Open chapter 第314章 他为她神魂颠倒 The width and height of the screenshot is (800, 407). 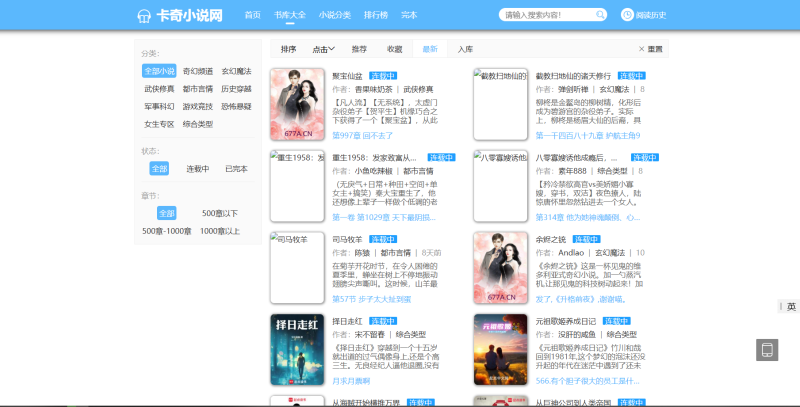click(x=588, y=217)
